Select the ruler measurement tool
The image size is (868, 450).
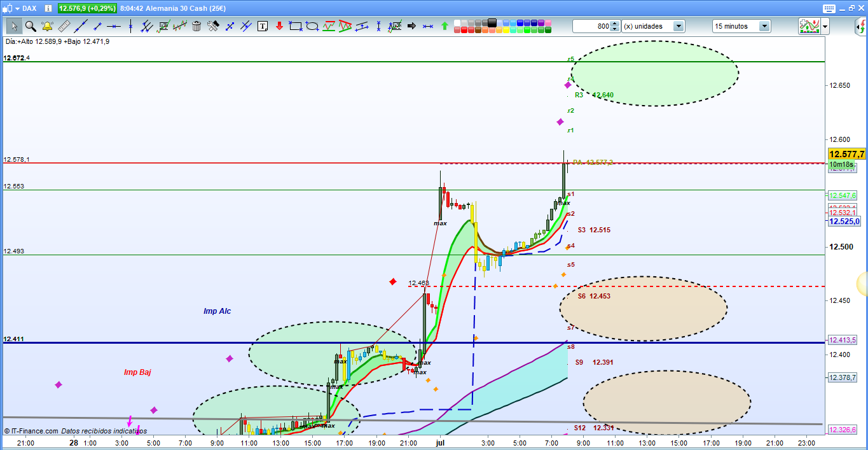coord(64,26)
